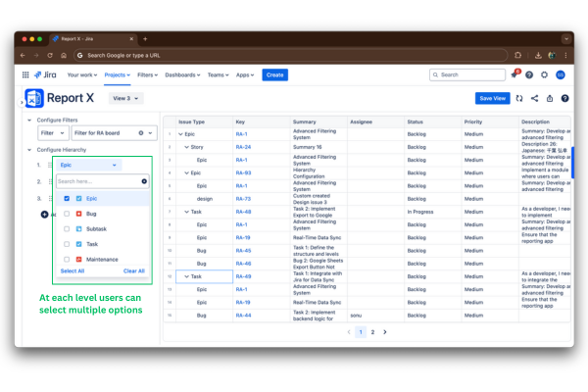Share the current report view

[x=534, y=98]
